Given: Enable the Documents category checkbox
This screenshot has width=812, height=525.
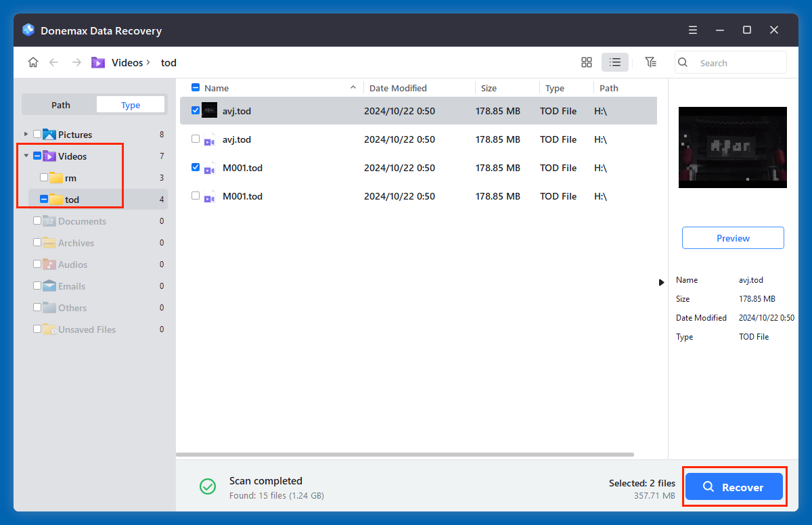Looking at the screenshot, I should click(38, 221).
